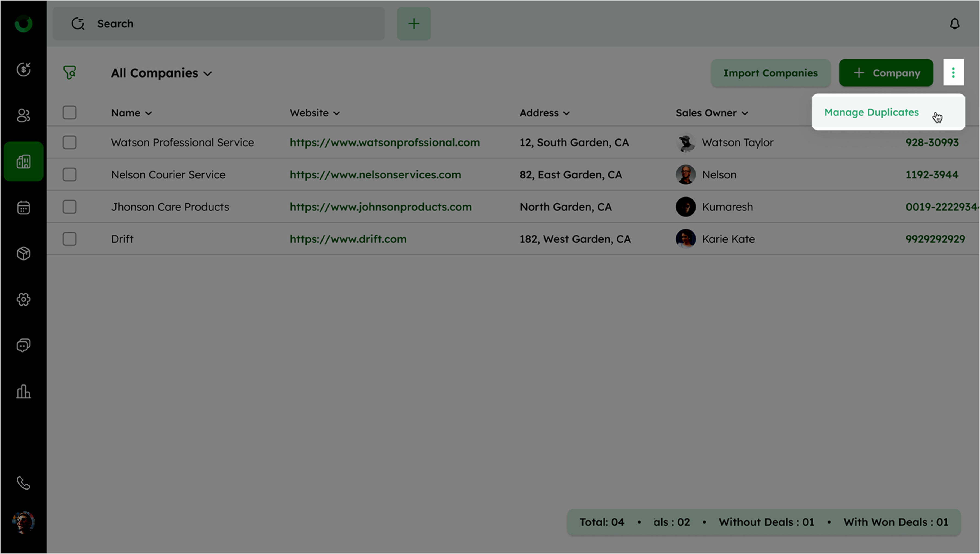Toggle the select-all checkbox in header

(x=70, y=113)
